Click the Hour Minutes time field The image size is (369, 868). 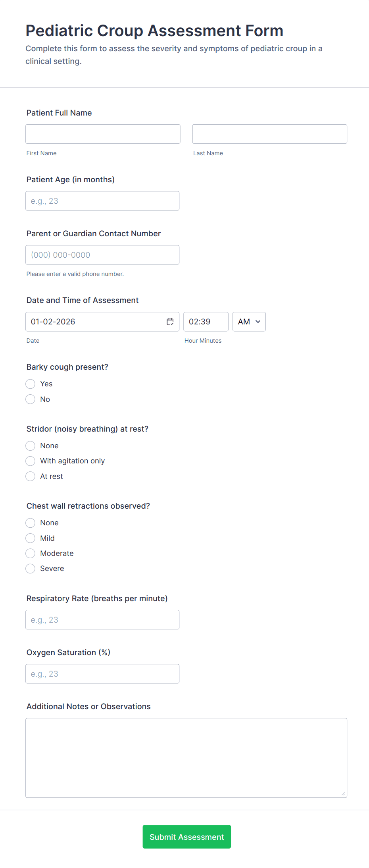click(206, 322)
